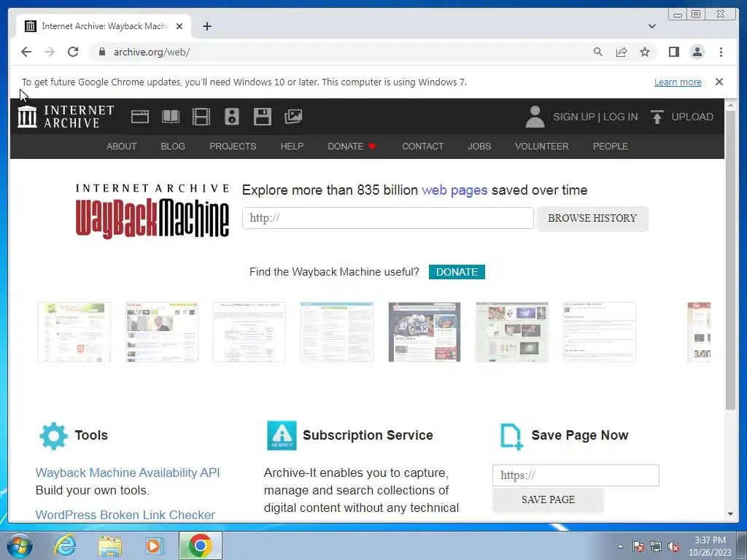Click the Wayback Machine logo
The width and height of the screenshot is (747, 560).
point(152,211)
